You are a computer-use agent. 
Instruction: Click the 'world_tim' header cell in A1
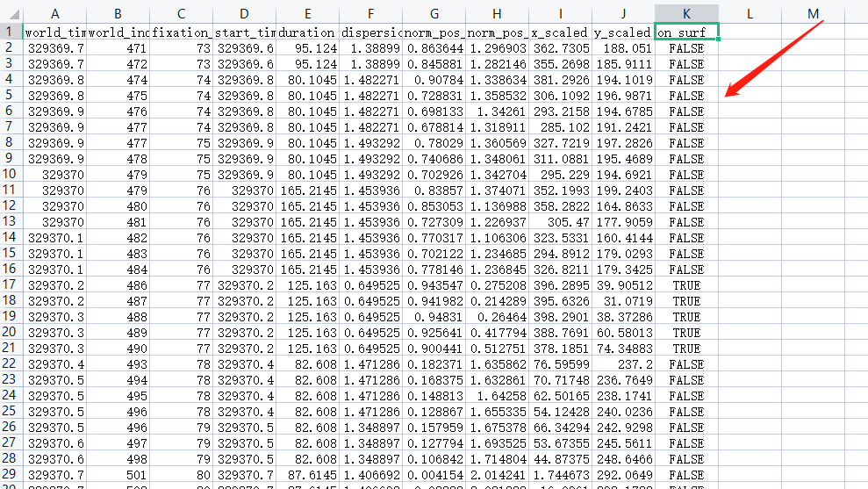(54, 32)
